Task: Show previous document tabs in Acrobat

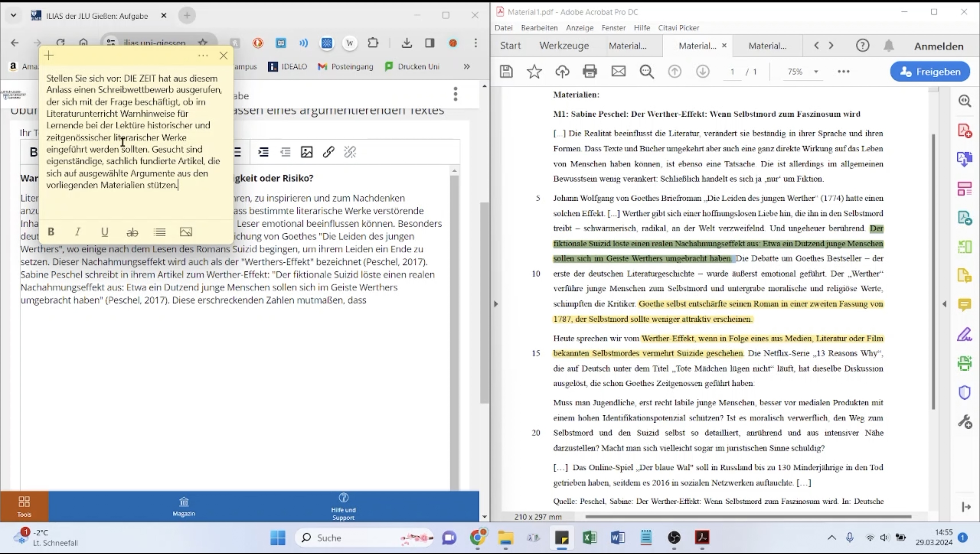Action: coord(816,46)
